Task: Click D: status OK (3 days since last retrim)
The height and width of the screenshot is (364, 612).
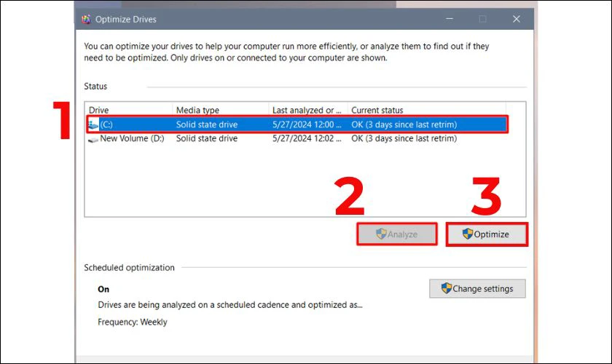Action: (404, 138)
